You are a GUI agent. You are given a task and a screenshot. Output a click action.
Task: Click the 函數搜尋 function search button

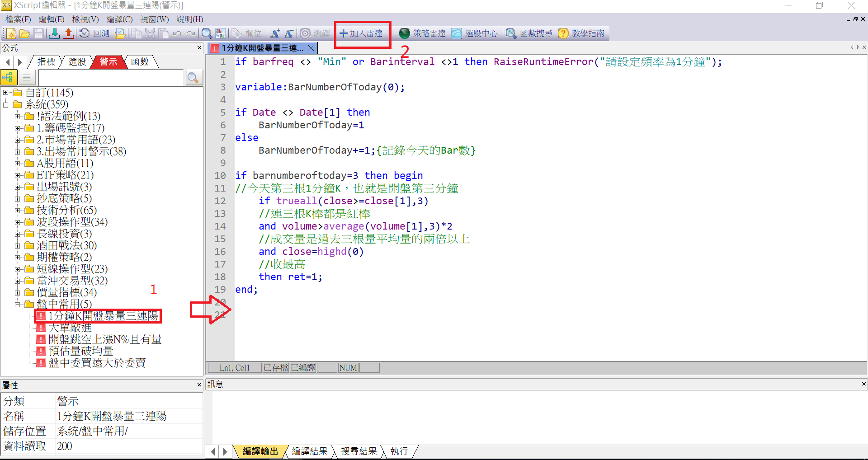click(x=529, y=33)
